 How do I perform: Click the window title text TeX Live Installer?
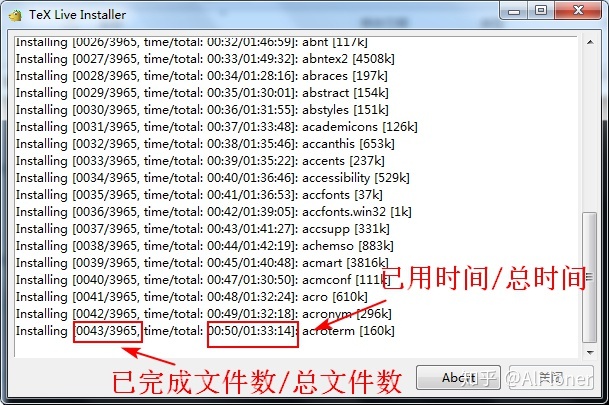tap(77, 15)
